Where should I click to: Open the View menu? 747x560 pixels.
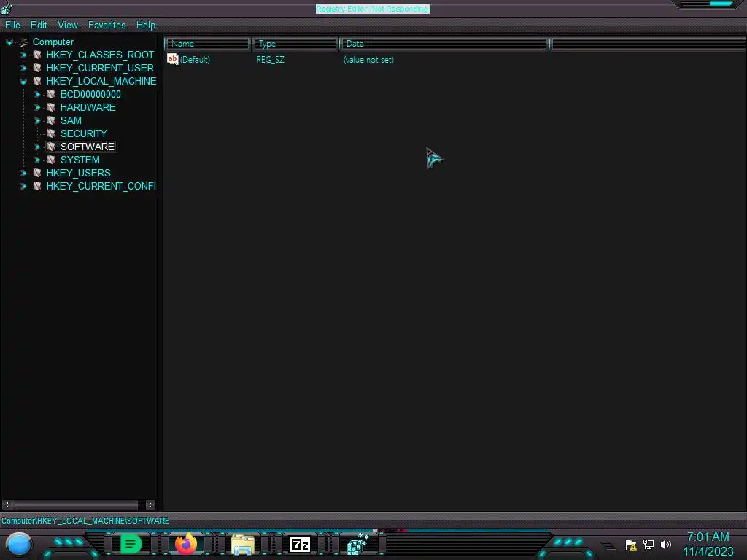click(x=68, y=26)
